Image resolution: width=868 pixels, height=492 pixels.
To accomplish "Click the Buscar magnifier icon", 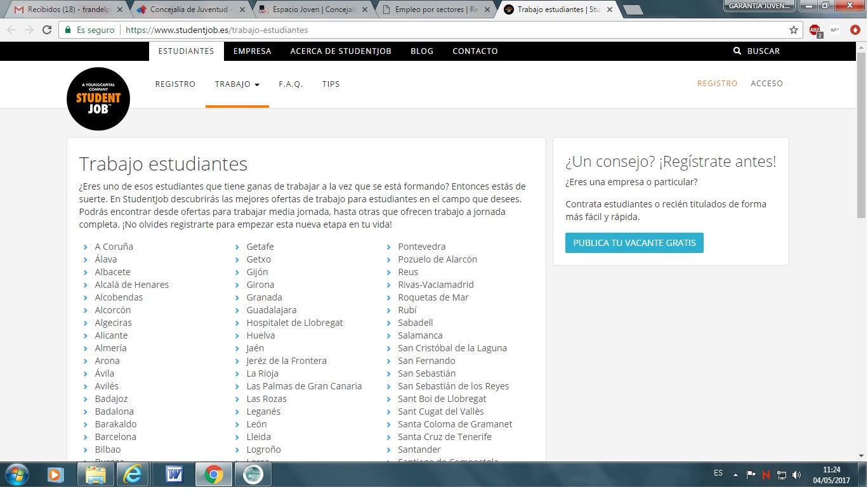I will [737, 51].
